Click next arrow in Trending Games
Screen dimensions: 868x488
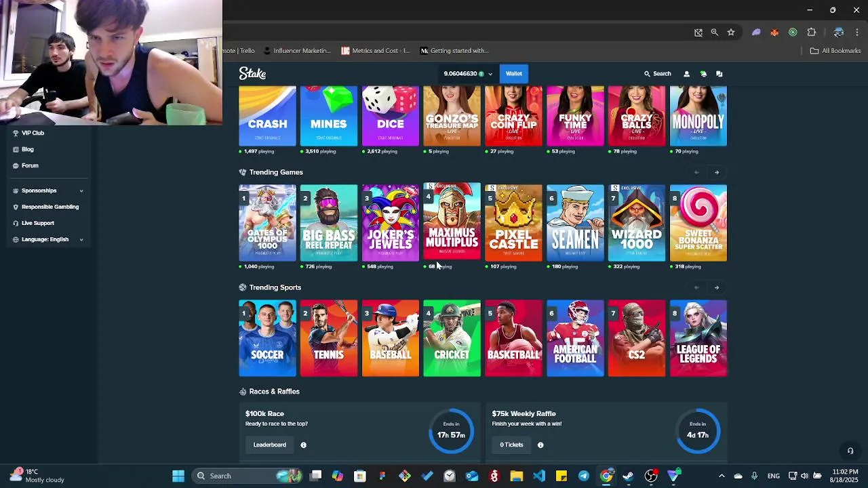point(717,172)
